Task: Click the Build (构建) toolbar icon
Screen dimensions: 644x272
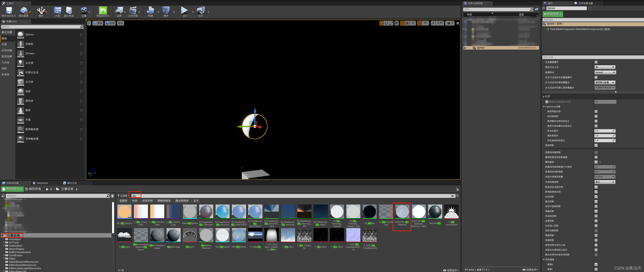Action: [x=150, y=10]
